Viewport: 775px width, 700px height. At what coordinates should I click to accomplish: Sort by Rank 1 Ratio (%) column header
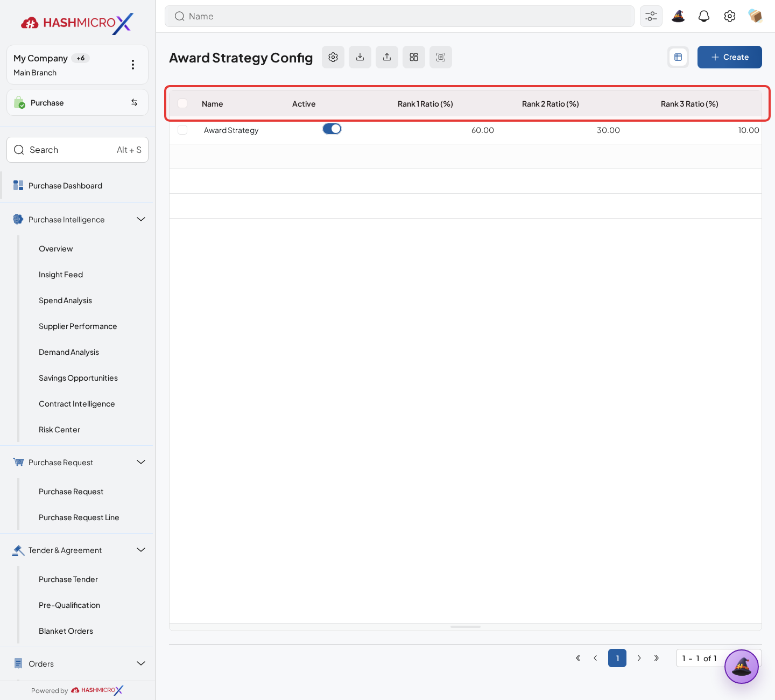pos(425,104)
